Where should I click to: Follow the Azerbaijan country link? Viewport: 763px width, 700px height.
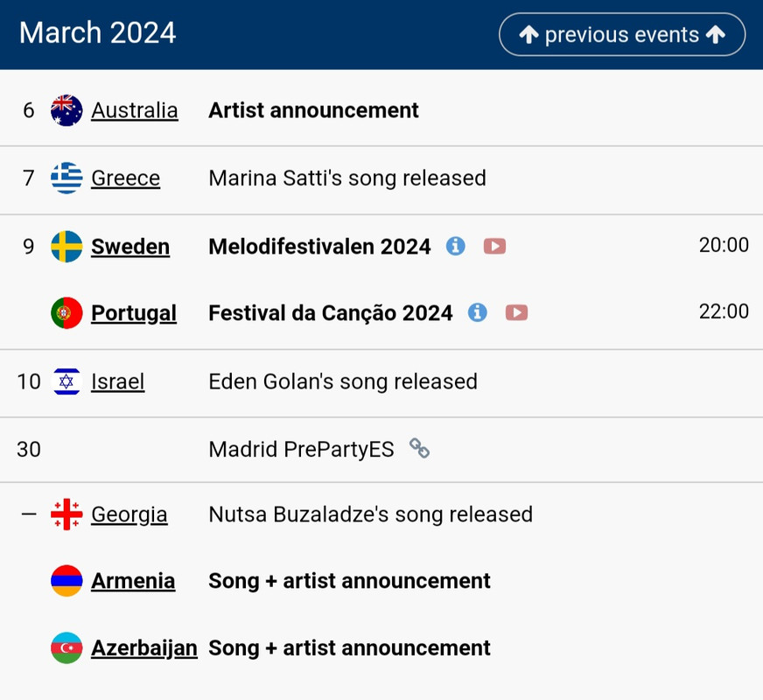(x=144, y=648)
